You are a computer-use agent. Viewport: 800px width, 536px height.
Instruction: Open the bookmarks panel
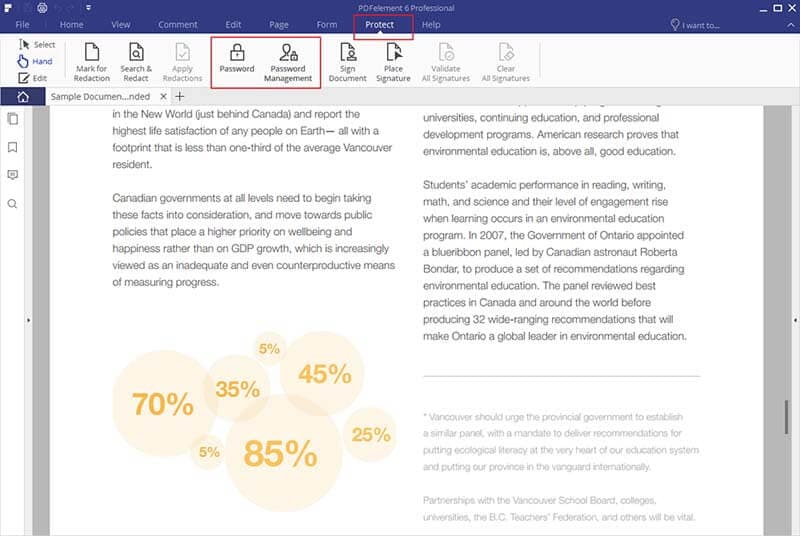tap(13, 147)
